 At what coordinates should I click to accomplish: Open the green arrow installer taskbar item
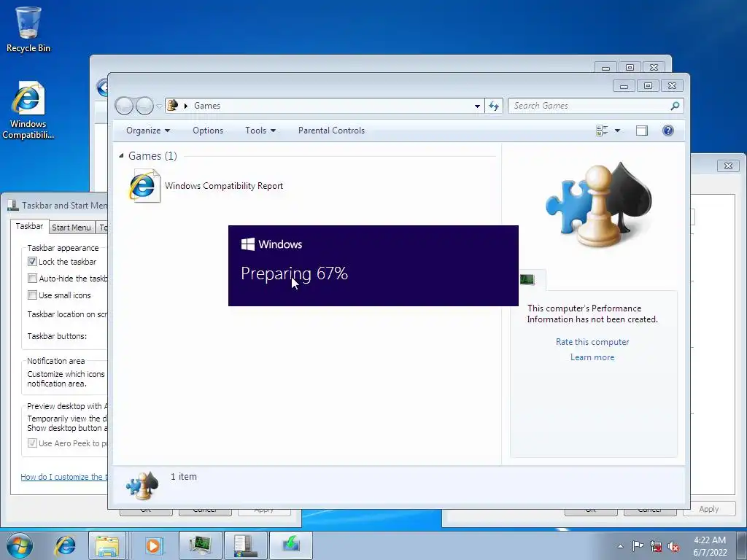pyautogui.click(x=291, y=545)
